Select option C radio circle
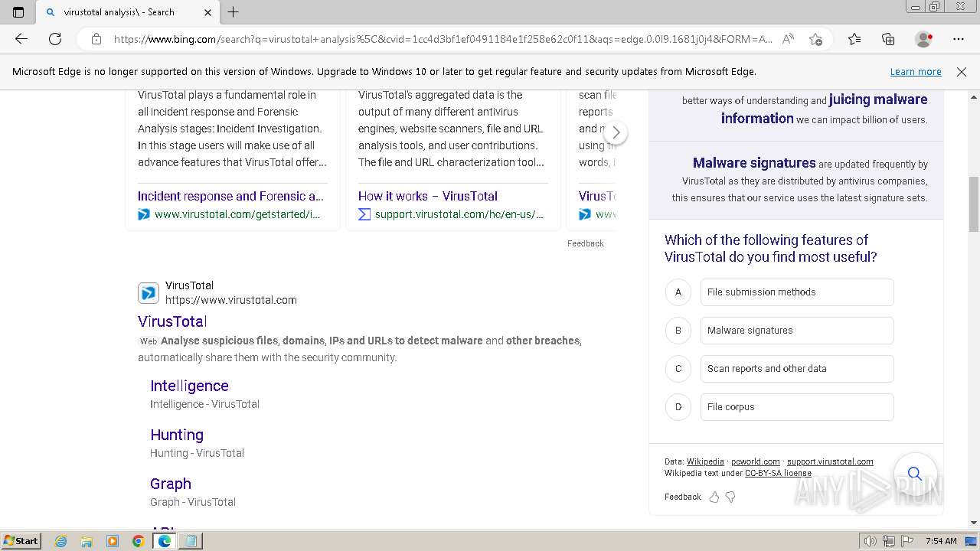 [678, 369]
